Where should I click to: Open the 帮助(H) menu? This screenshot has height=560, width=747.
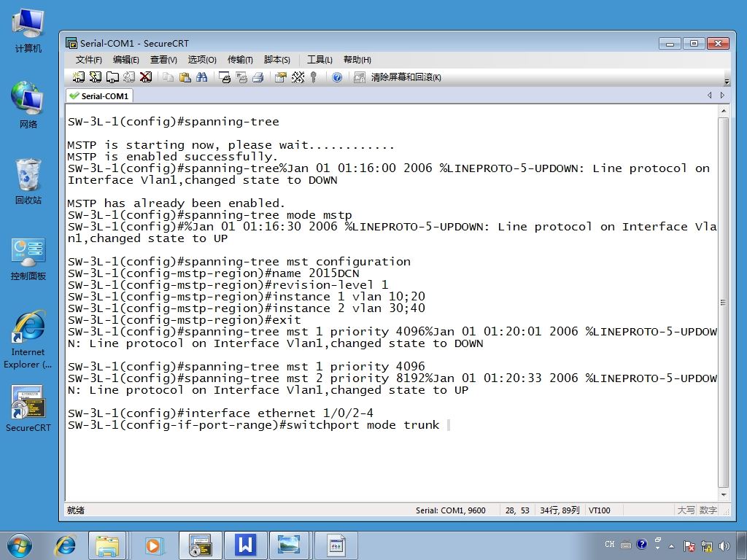pos(357,60)
